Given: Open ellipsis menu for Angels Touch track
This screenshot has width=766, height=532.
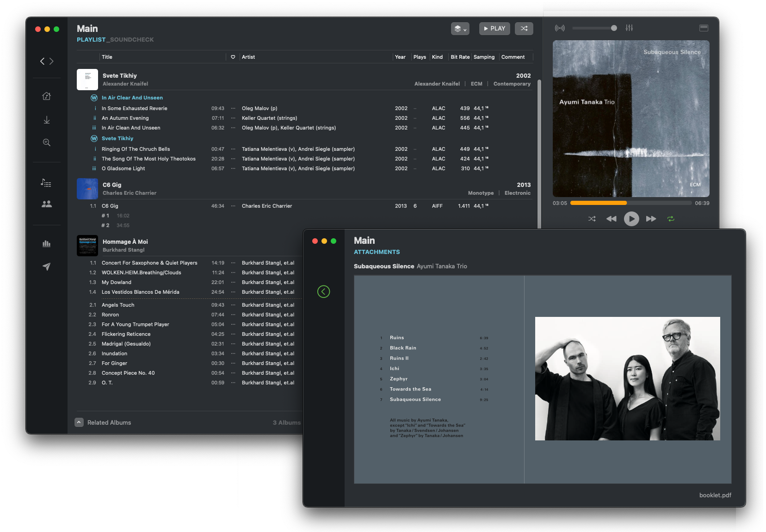Looking at the screenshot, I should click(233, 305).
